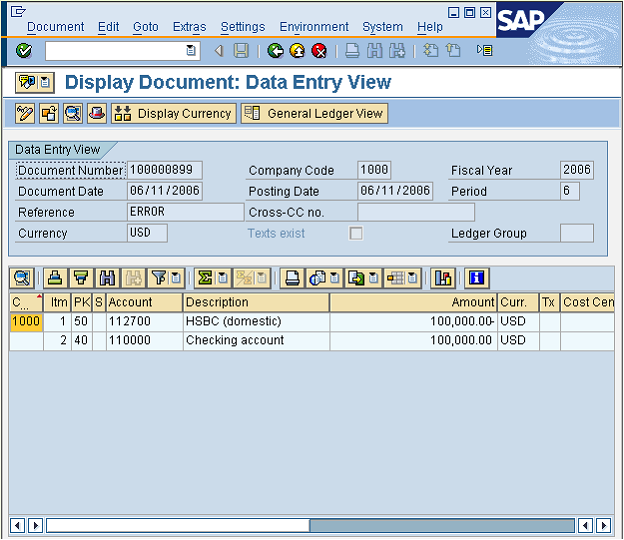
Task: Click the blue Information icon
Action: [476, 277]
